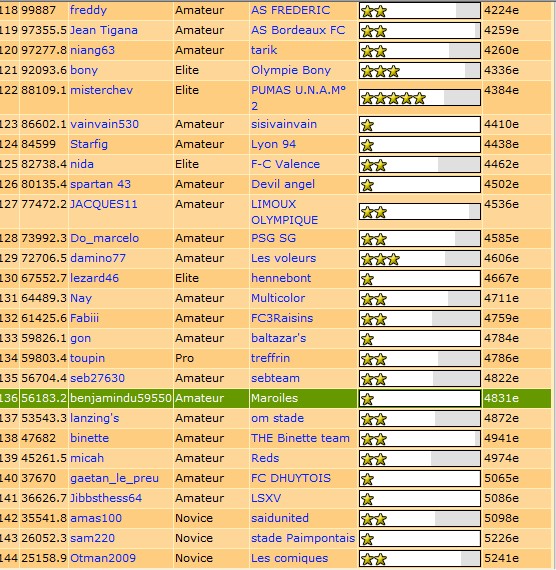Screen dimensions: 556x570
Task: Open the LIMOUX OLYMPIQUE team page
Action: 285,212
